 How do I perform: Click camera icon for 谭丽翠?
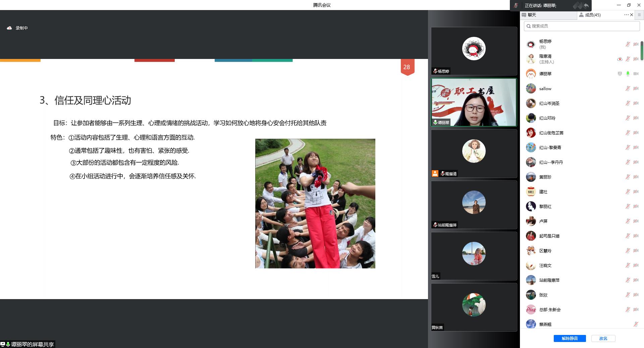636,74
